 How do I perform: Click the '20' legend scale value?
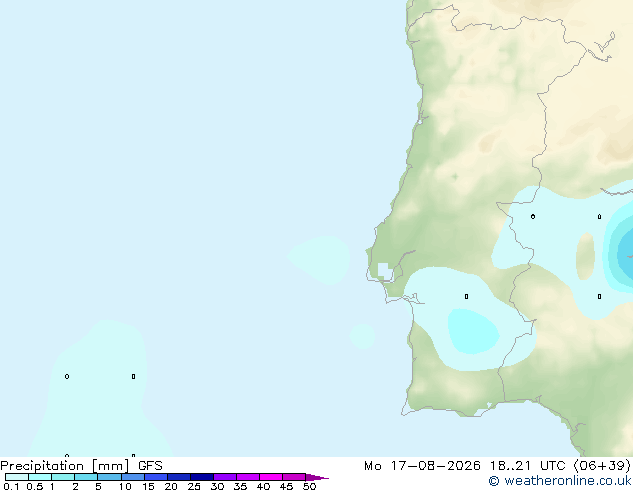click(x=171, y=486)
